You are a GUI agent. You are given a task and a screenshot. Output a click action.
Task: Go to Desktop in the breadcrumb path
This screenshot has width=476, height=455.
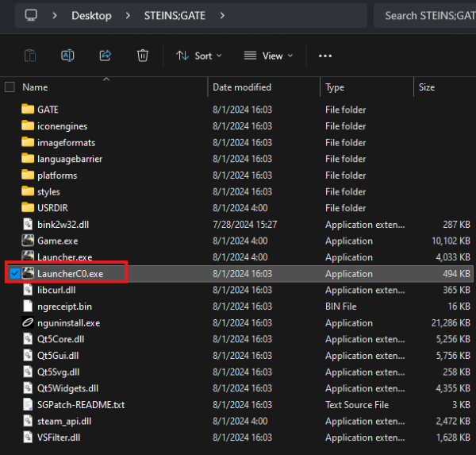91,16
